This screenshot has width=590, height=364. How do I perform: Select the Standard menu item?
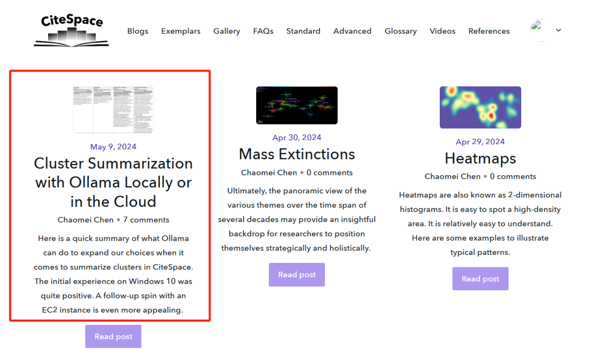[303, 31]
